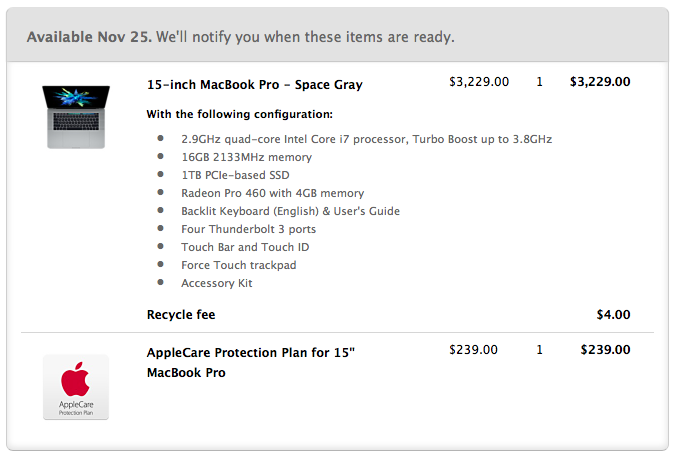Click the AppleCare quantity value 1

click(539, 349)
